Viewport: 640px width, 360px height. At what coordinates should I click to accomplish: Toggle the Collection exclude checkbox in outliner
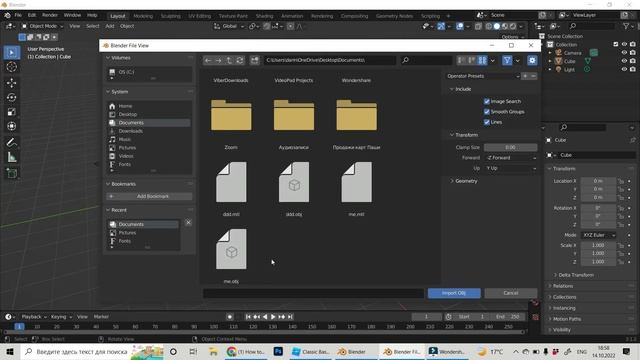coord(616,44)
